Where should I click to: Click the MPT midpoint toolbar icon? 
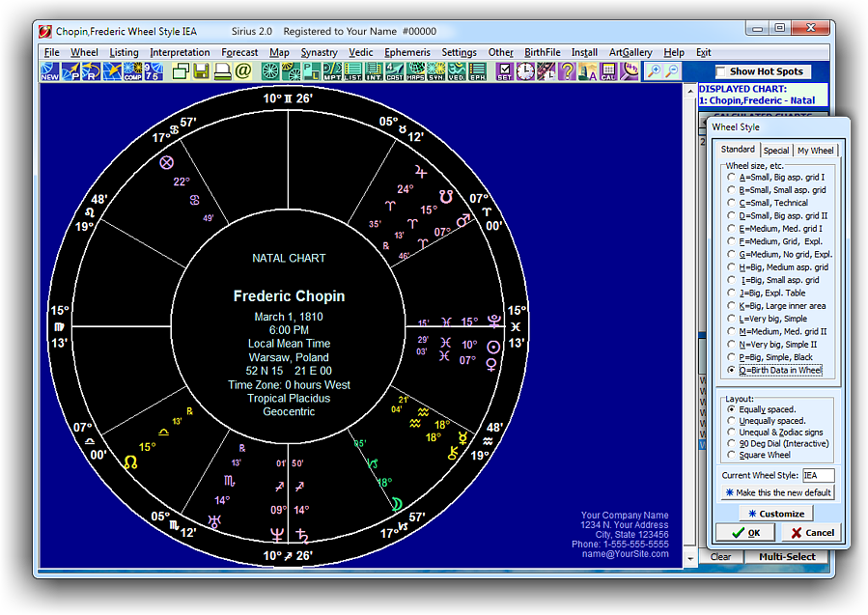[x=332, y=71]
